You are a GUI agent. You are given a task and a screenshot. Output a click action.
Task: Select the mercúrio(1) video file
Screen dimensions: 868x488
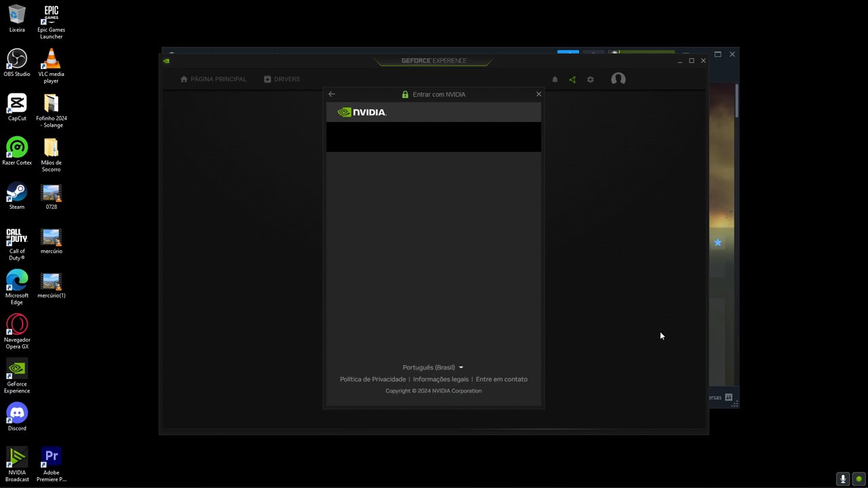tap(51, 284)
